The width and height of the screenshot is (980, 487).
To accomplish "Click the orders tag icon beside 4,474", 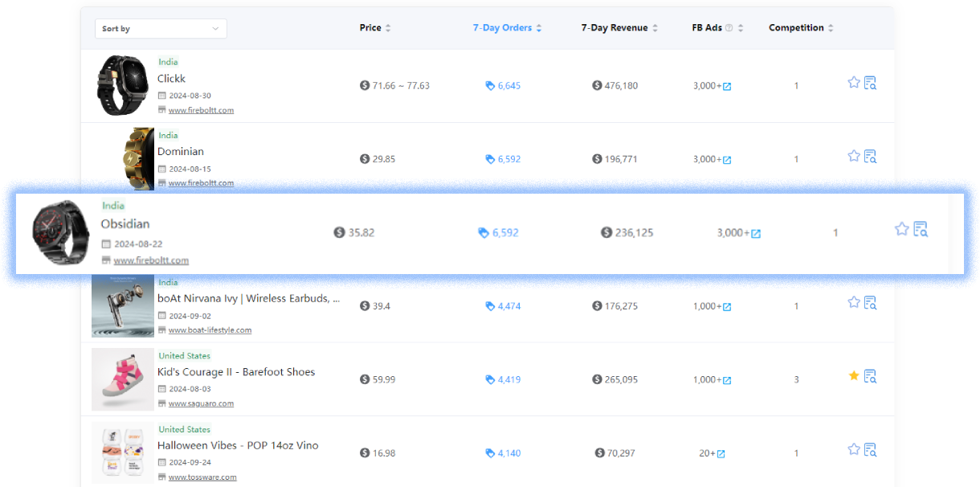I will pos(490,306).
